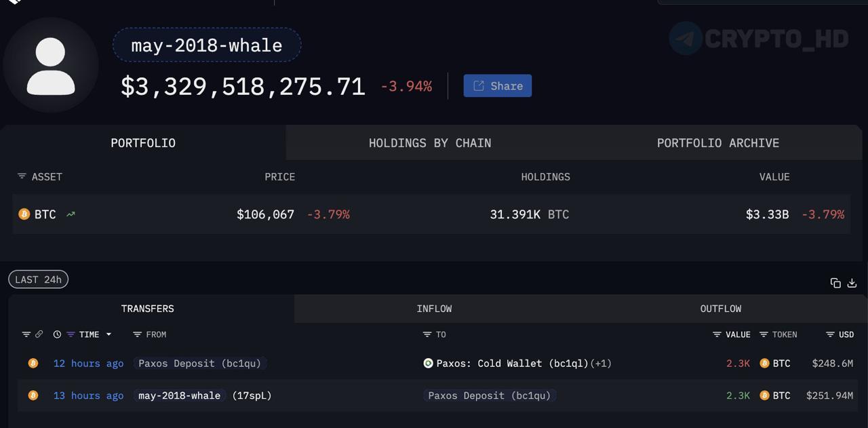The width and height of the screenshot is (868, 428).
Task: Click the link icon in transfers header
Action: click(x=39, y=334)
